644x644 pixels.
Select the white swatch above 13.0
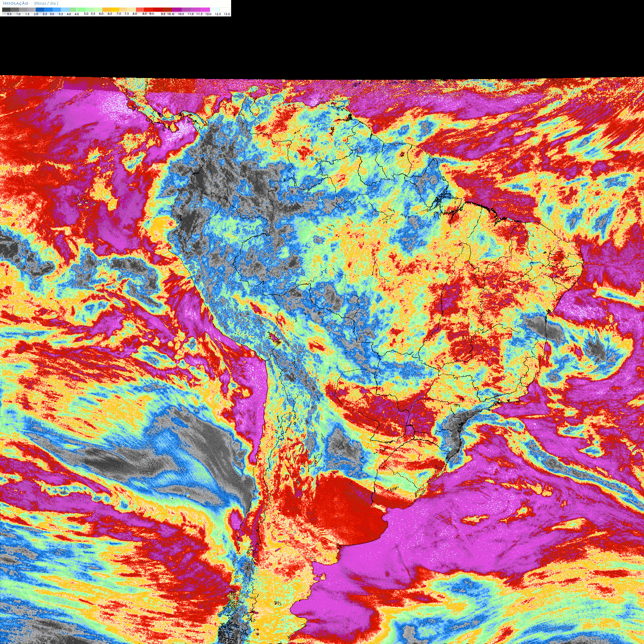tap(225, 10)
